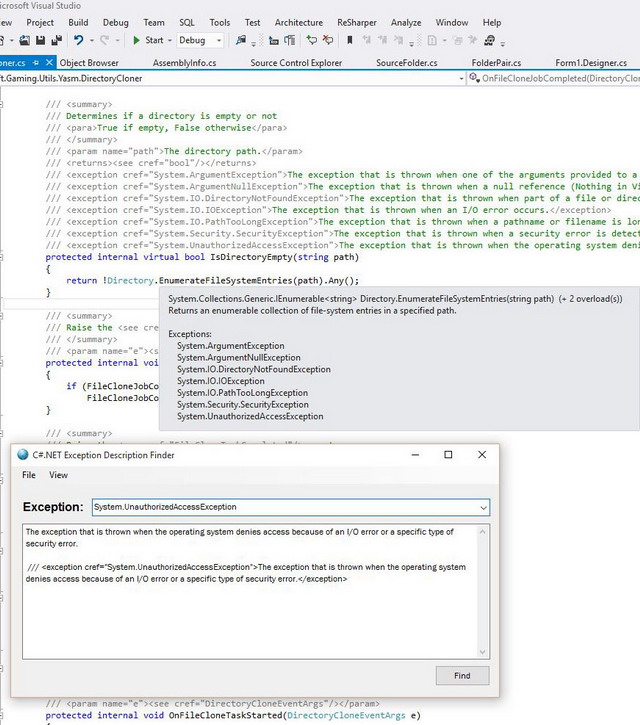Click the Start button label

click(154, 40)
